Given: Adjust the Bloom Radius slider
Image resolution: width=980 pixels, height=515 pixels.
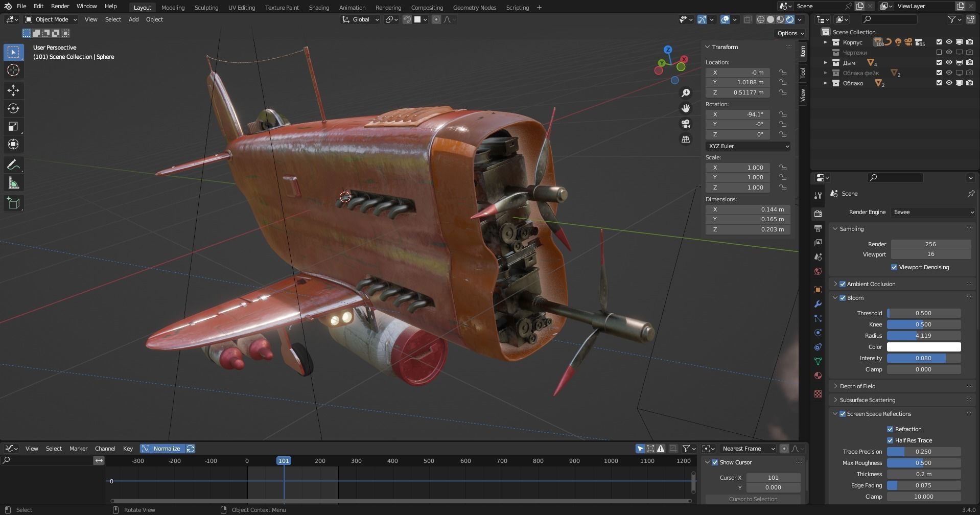Looking at the screenshot, I should coord(924,336).
